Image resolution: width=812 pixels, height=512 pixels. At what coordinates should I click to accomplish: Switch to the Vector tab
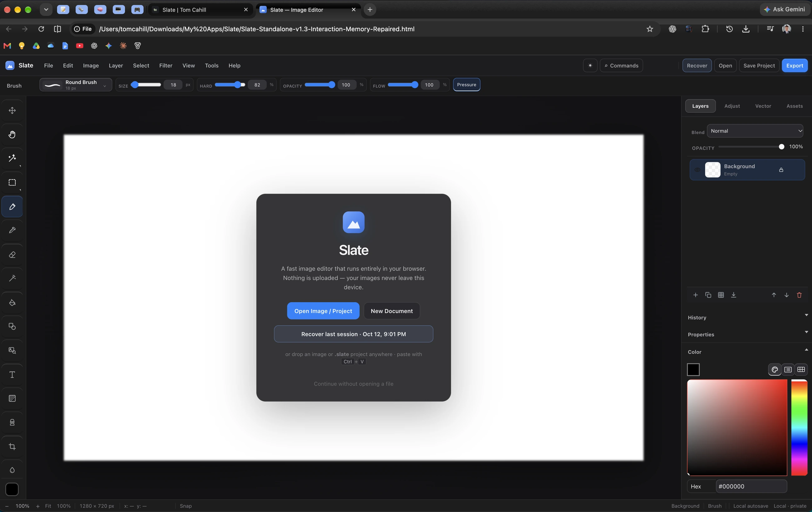pyautogui.click(x=763, y=106)
